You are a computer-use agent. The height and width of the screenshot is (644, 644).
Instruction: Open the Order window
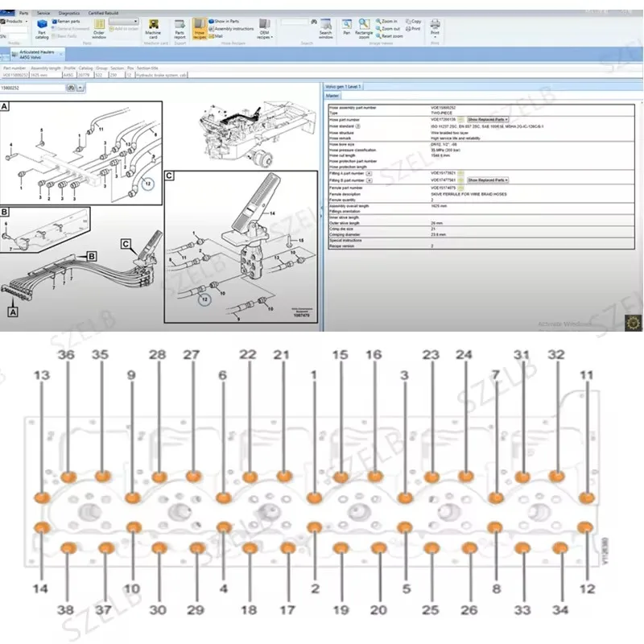coord(99,29)
